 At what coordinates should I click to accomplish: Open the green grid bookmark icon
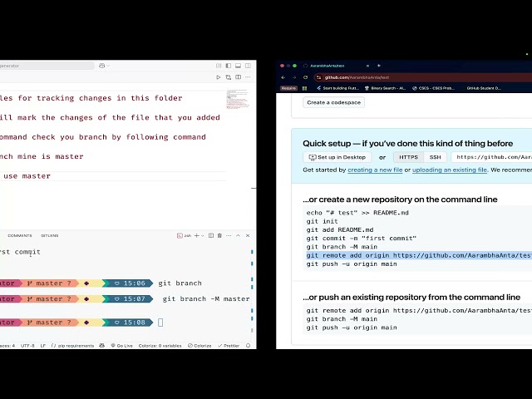(304, 88)
